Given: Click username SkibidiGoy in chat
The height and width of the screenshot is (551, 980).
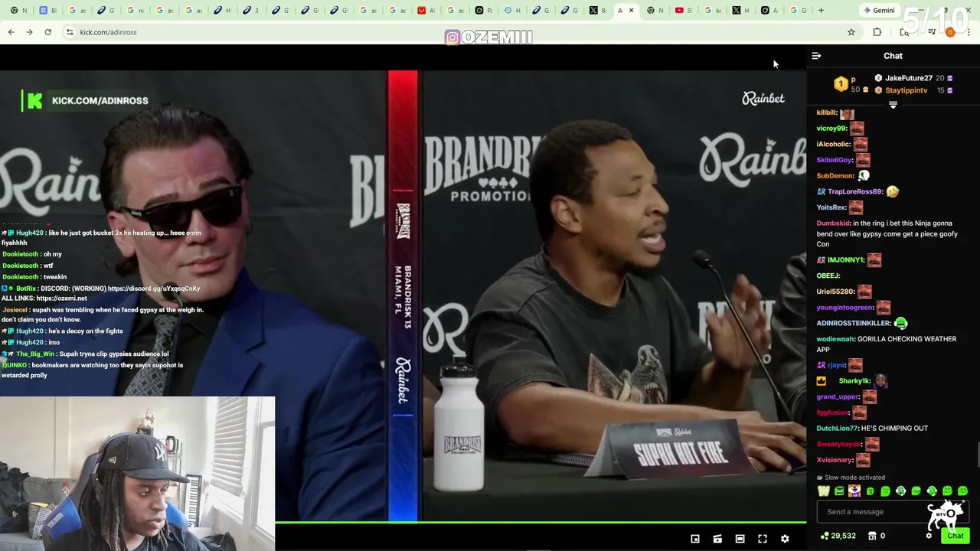Looking at the screenshot, I should [835, 160].
